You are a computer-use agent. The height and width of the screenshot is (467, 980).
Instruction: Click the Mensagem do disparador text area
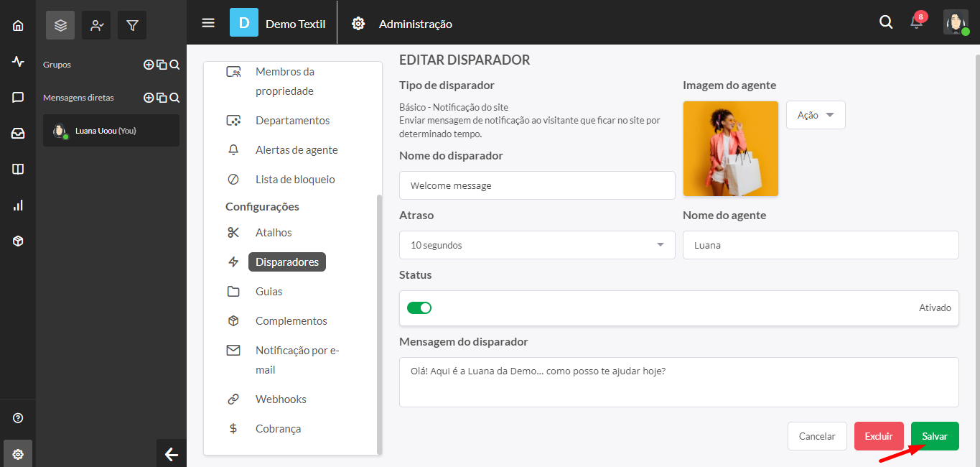(x=679, y=382)
